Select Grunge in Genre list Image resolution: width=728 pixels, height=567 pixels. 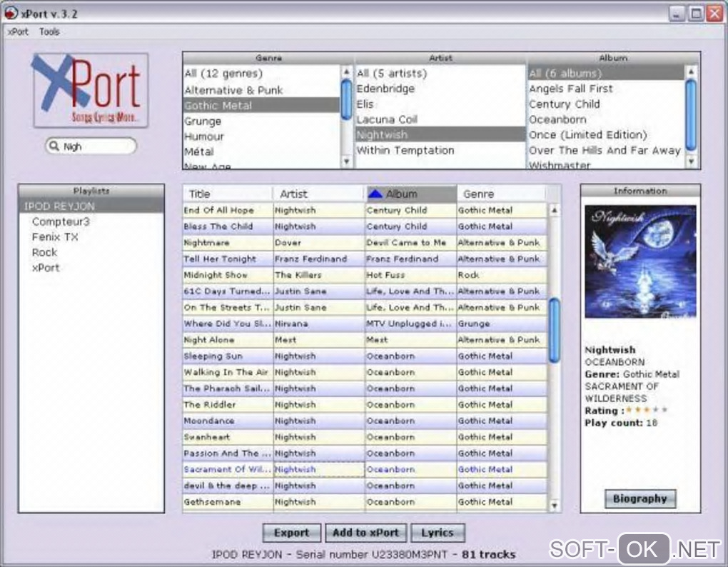click(x=261, y=121)
